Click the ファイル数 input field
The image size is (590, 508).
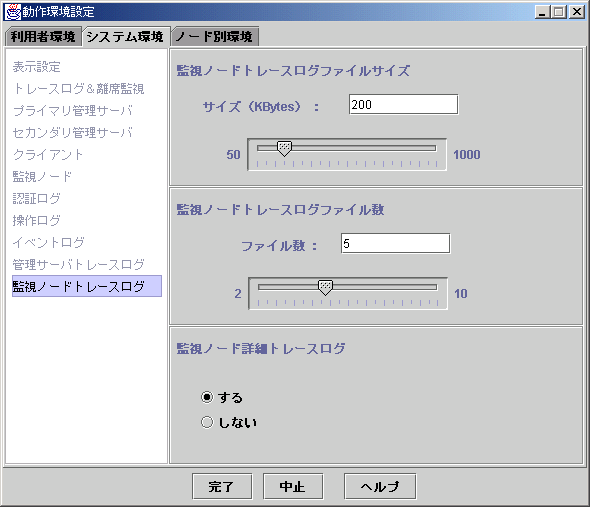point(395,243)
